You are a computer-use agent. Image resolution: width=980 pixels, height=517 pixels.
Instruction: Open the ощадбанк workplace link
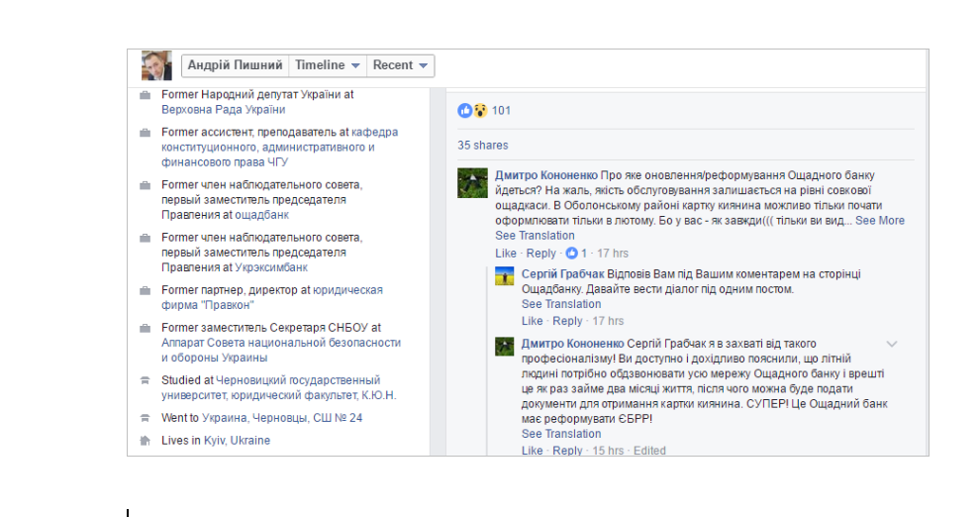click(262, 214)
